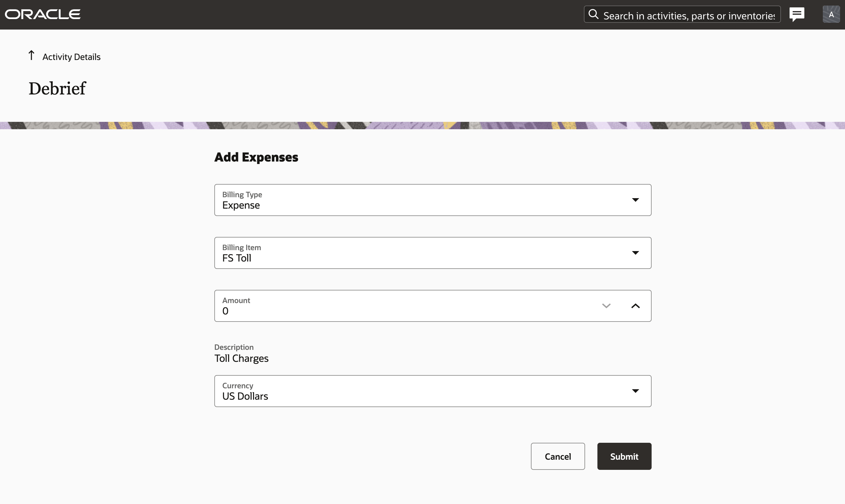Expand the Billing Type dropdown arrow
Image resolution: width=845 pixels, height=504 pixels.
635,200
